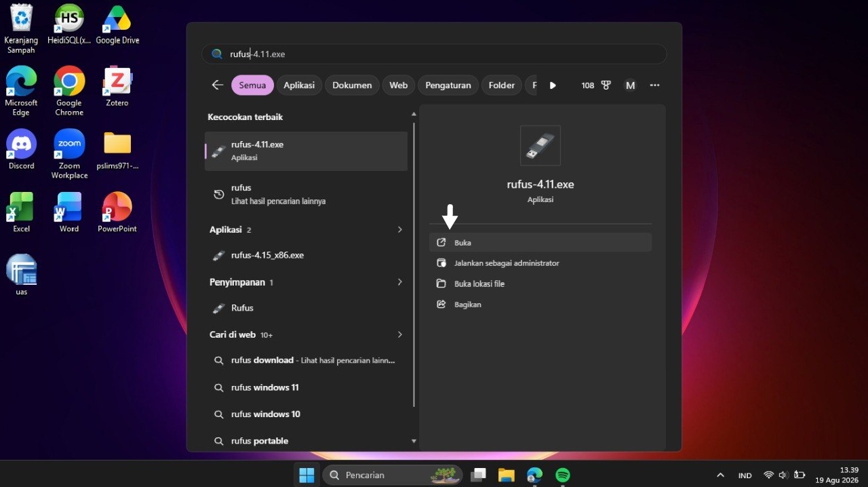Choose Buka lokasi file
The height and width of the screenshot is (487, 868).
click(x=540, y=284)
